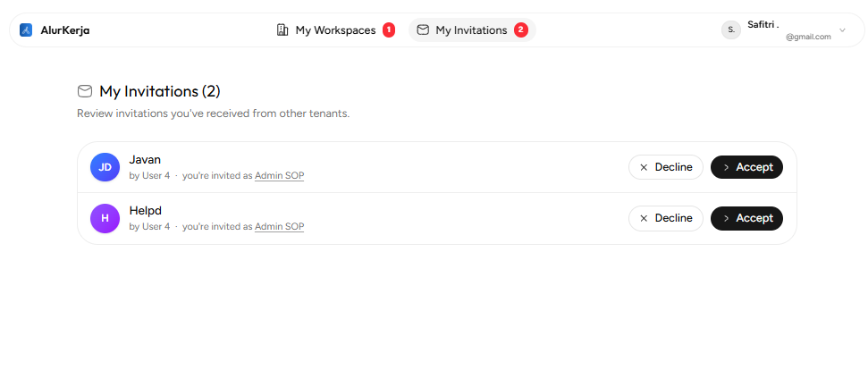Click the S. user avatar
Viewport: 868px width, 370px height.
coord(731,29)
